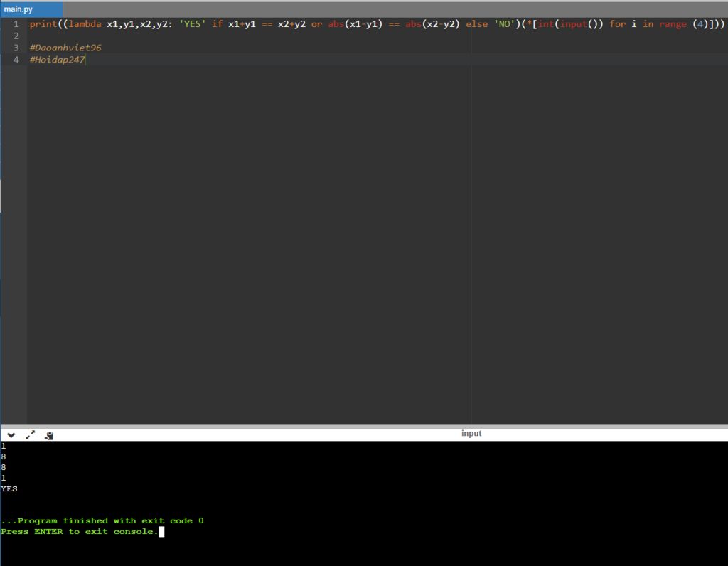The width and height of the screenshot is (728, 566).
Task: Click the #Hoidap247 comment line
Action: (x=57, y=60)
